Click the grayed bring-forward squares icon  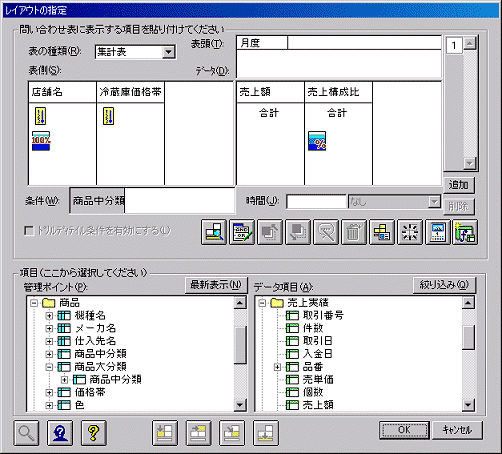(x=270, y=232)
